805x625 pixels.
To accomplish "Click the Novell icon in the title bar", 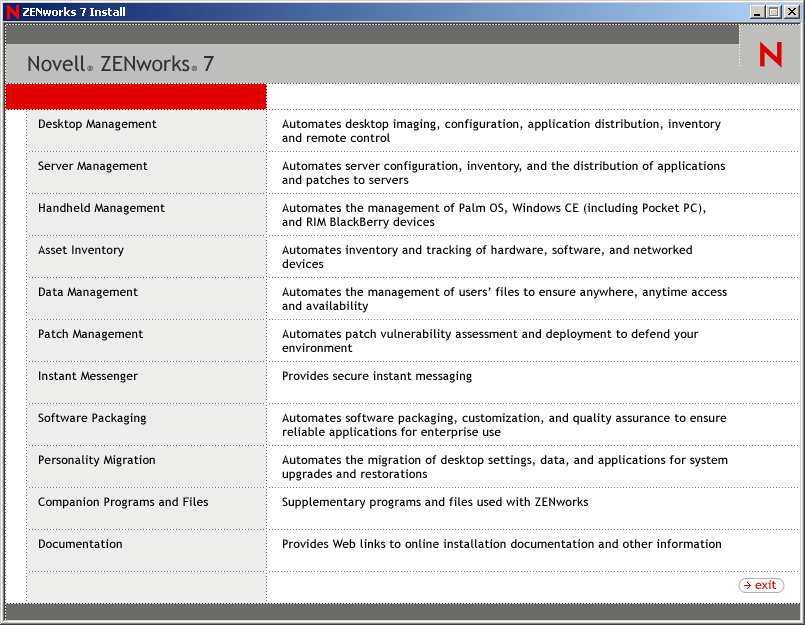I will pyautogui.click(x=11, y=11).
